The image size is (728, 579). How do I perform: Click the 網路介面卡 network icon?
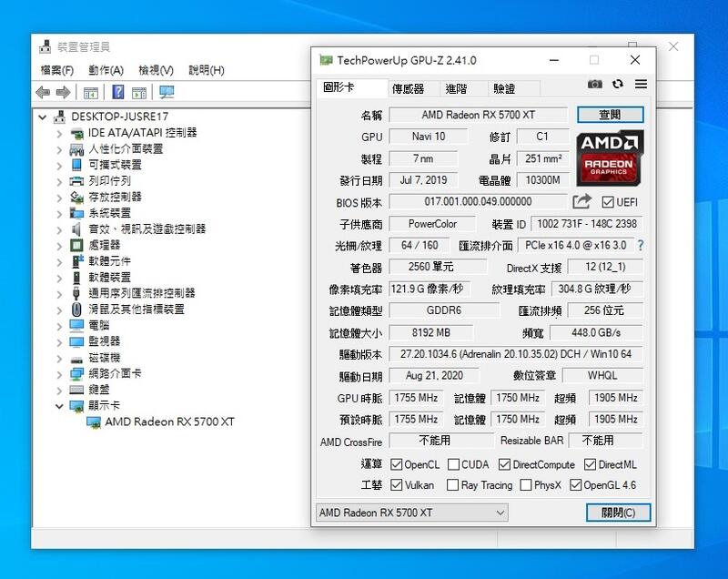click(76, 374)
